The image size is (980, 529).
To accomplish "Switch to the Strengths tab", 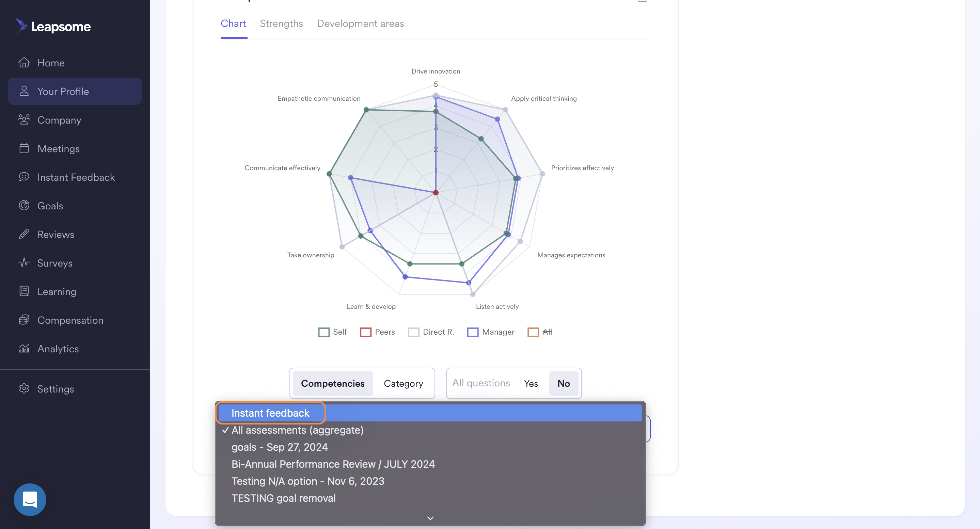I will pyautogui.click(x=281, y=23).
